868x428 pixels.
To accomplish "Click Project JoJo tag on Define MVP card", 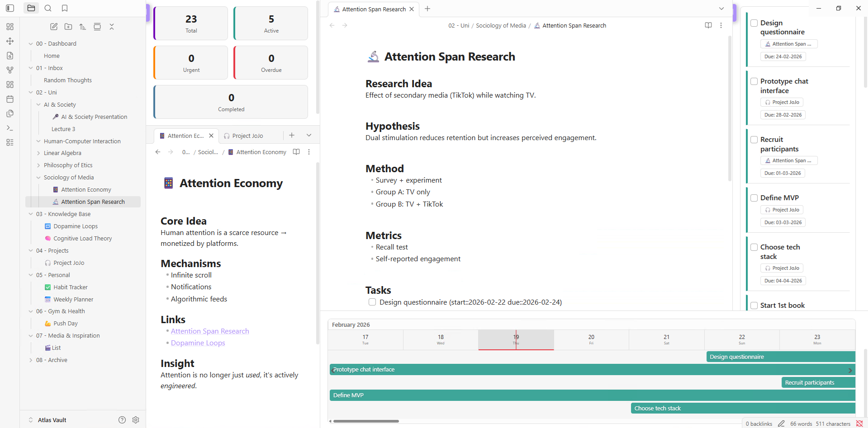I will pos(782,210).
